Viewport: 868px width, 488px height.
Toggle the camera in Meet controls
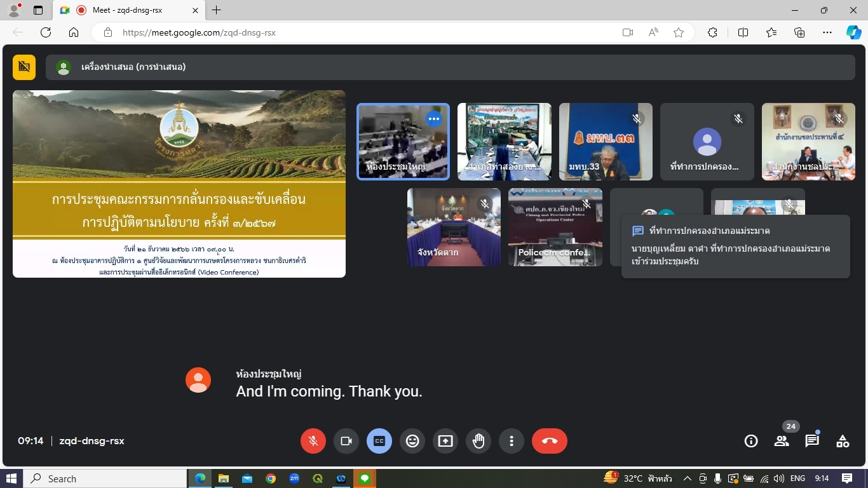tap(346, 441)
